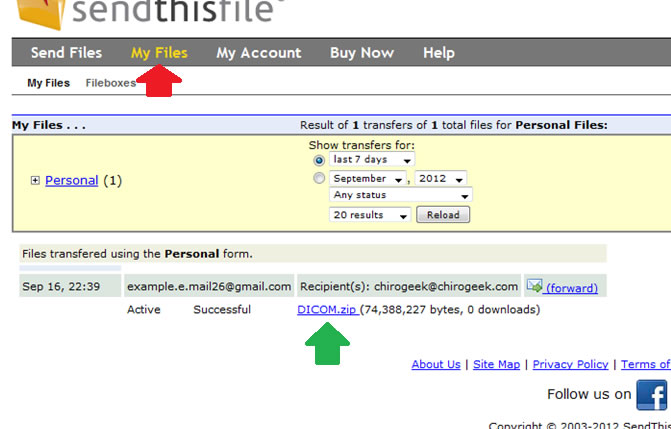Click the Active status text
Screen dimensions: 671x429
143,310
